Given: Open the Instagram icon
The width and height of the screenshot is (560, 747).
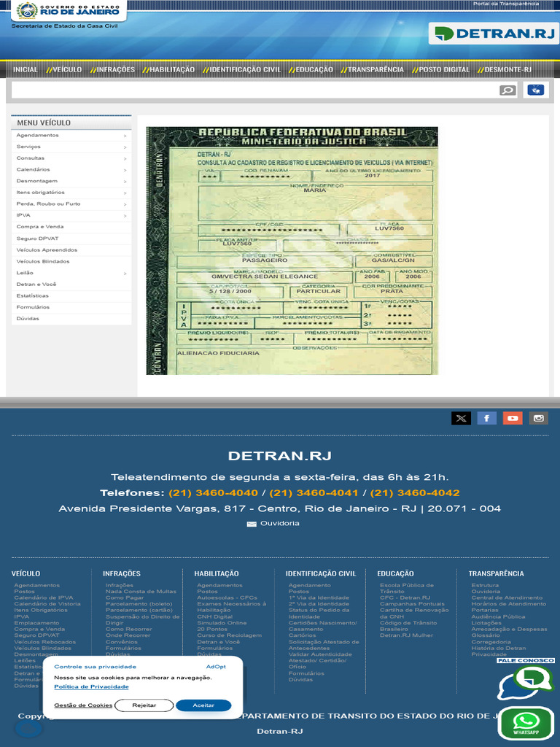Looking at the screenshot, I should coord(539,418).
